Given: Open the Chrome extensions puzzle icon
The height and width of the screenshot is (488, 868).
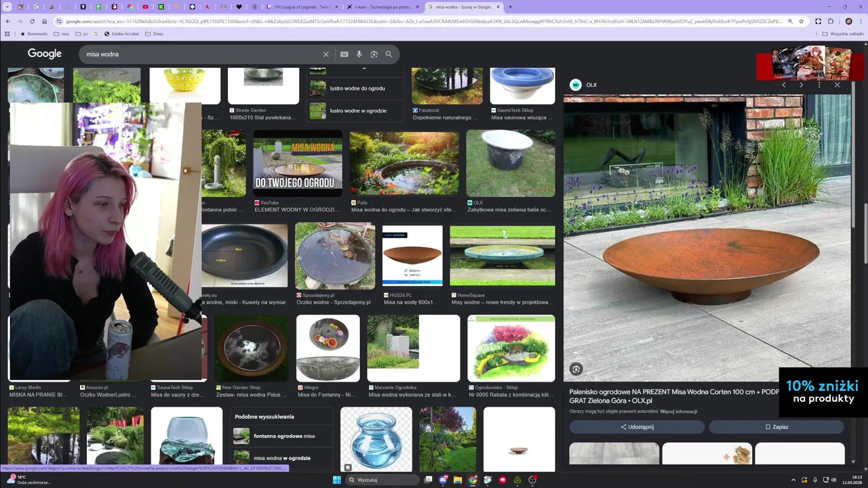Looking at the screenshot, I should (x=831, y=21).
